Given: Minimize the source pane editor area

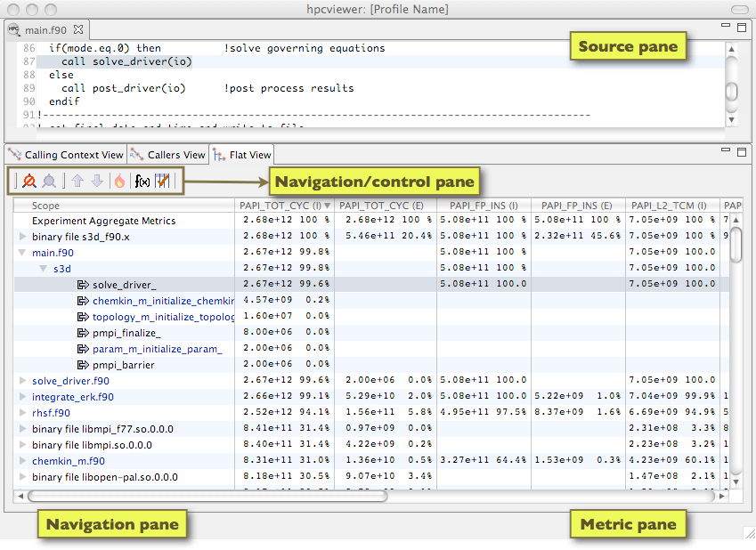Looking at the screenshot, I should point(726,26).
